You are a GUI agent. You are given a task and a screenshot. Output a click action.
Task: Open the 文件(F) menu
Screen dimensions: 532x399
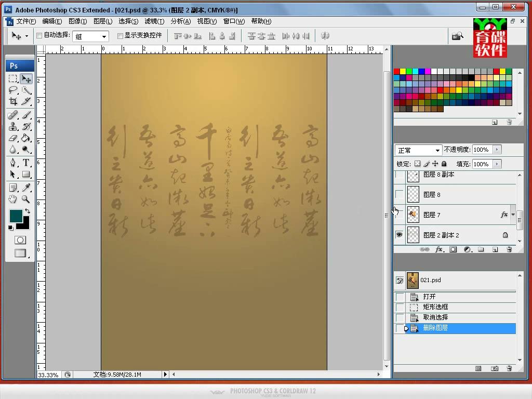point(26,21)
